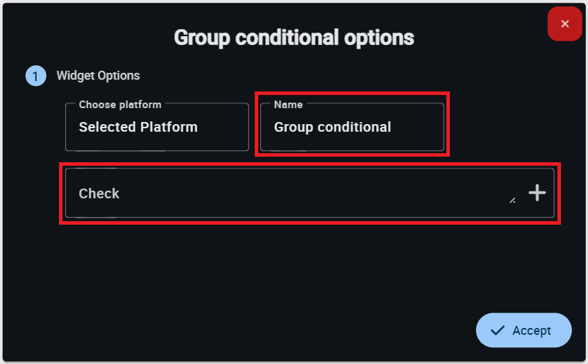Click the Check textarea resize handle
The width and height of the screenshot is (588, 364).
(512, 200)
